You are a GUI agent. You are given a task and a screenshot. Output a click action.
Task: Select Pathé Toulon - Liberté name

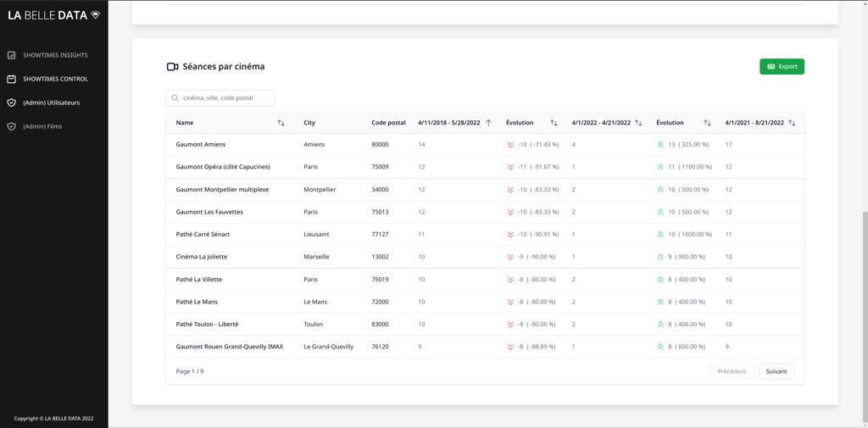pyautogui.click(x=207, y=325)
